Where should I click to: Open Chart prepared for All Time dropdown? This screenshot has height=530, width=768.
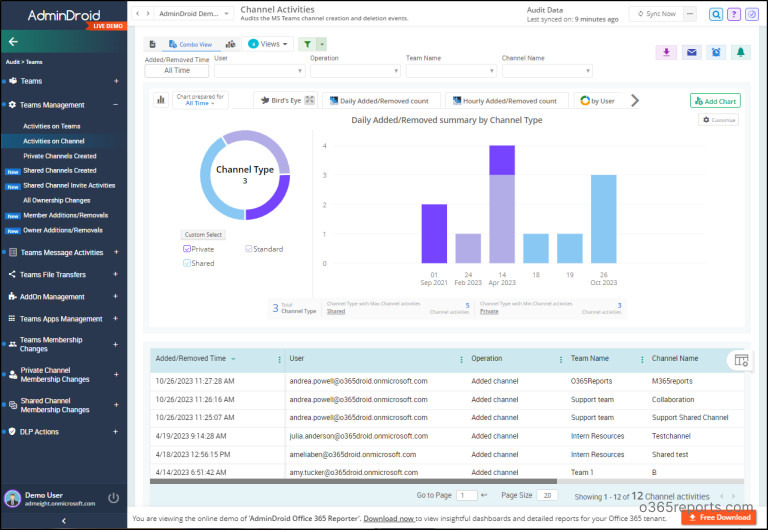tap(200, 100)
